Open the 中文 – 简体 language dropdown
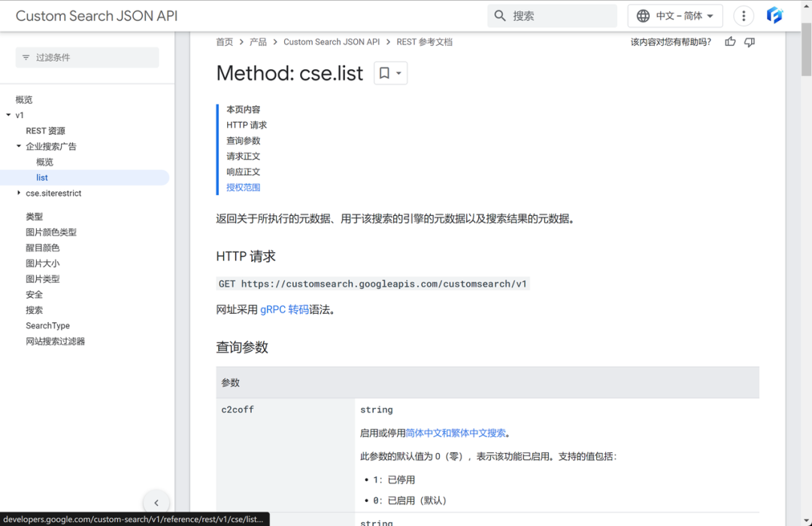The height and width of the screenshot is (526, 812). click(x=674, y=16)
